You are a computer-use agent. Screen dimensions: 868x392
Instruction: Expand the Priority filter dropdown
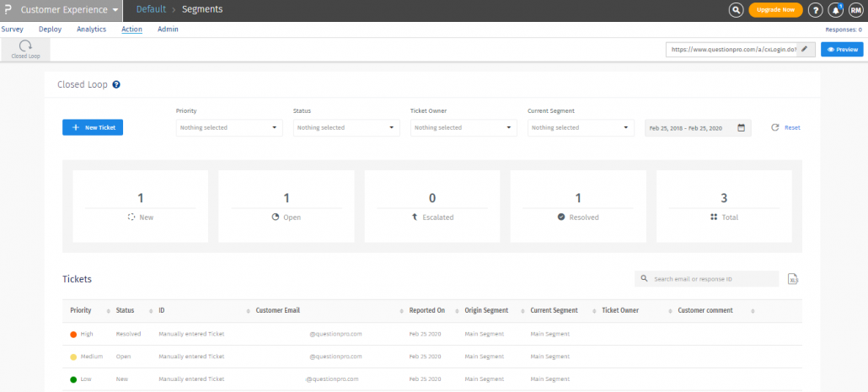pyautogui.click(x=228, y=128)
